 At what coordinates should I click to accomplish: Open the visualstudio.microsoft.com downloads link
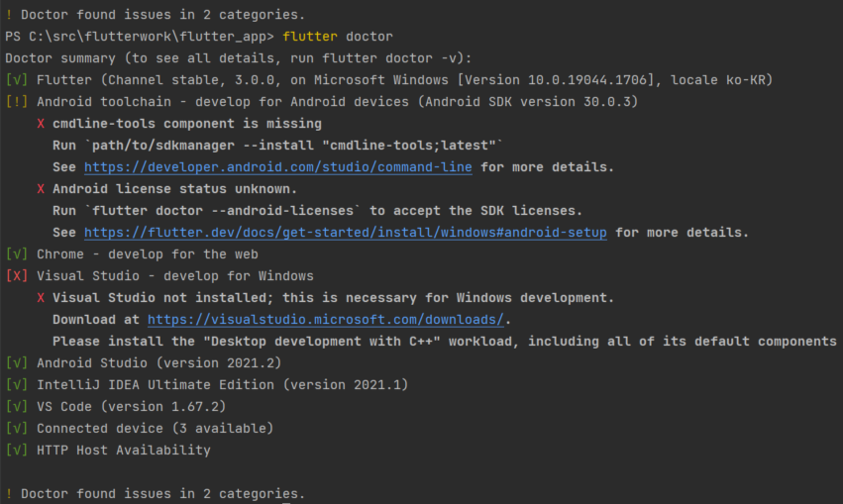click(x=325, y=320)
